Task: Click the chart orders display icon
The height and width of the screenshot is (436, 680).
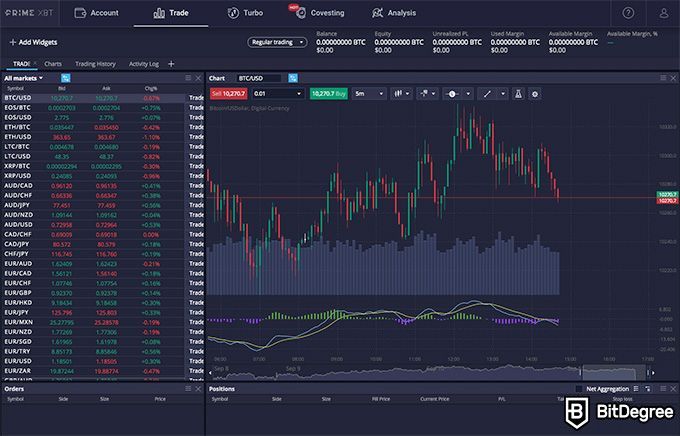Action: 424,94
